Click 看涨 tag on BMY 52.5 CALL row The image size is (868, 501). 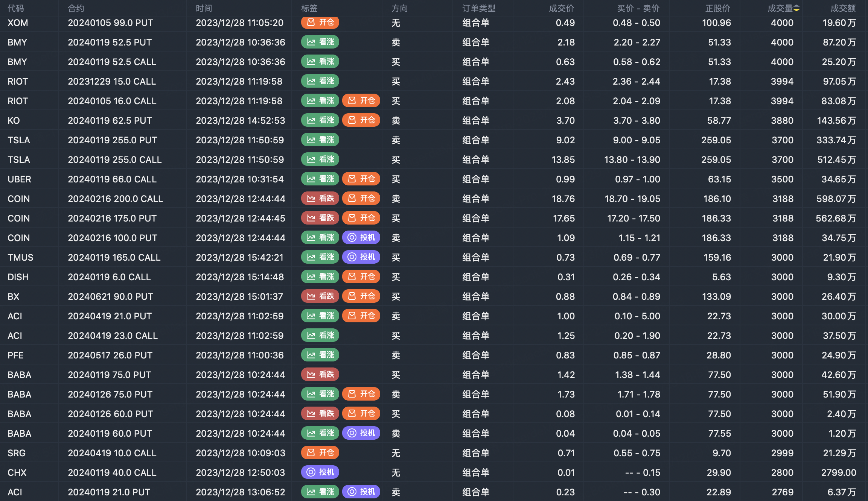click(320, 61)
